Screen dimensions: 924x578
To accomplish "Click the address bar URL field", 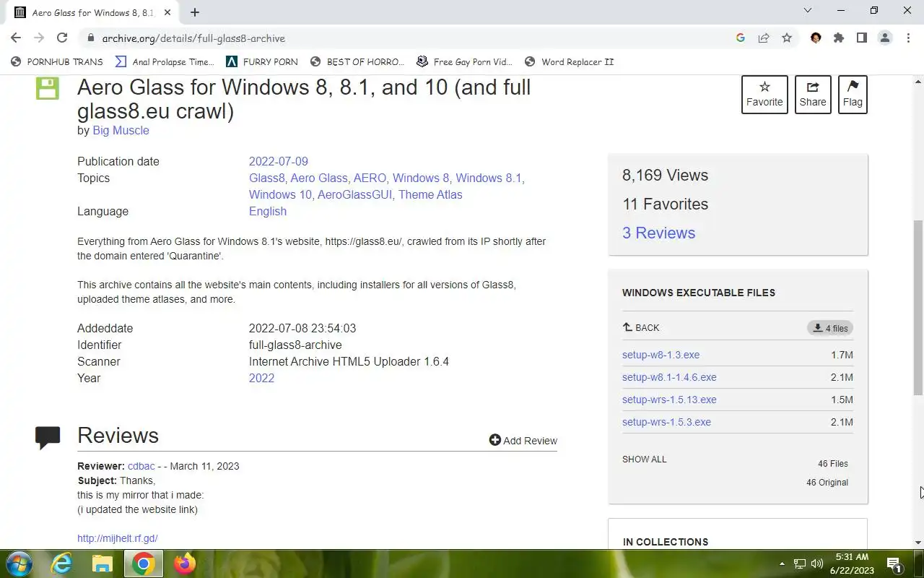I will [x=404, y=38].
